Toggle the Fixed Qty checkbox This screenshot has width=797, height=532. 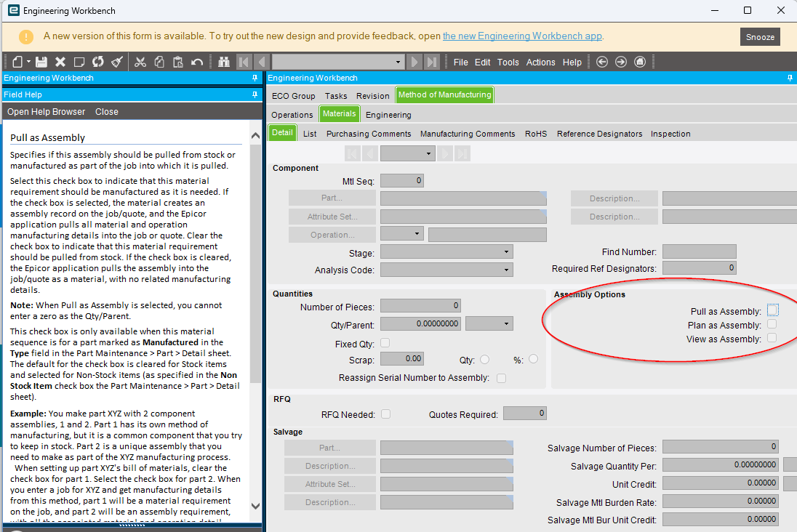point(385,343)
